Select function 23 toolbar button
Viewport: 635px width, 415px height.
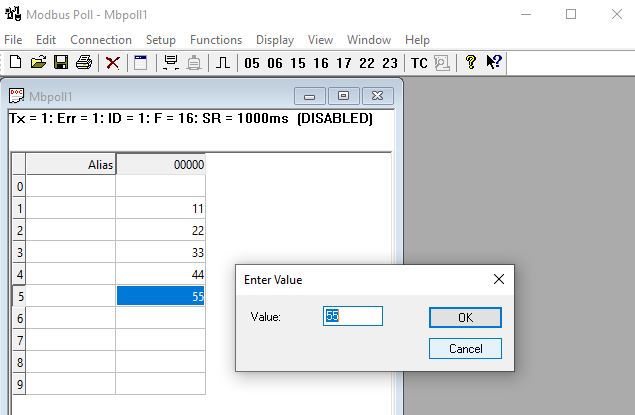[x=390, y=63]
